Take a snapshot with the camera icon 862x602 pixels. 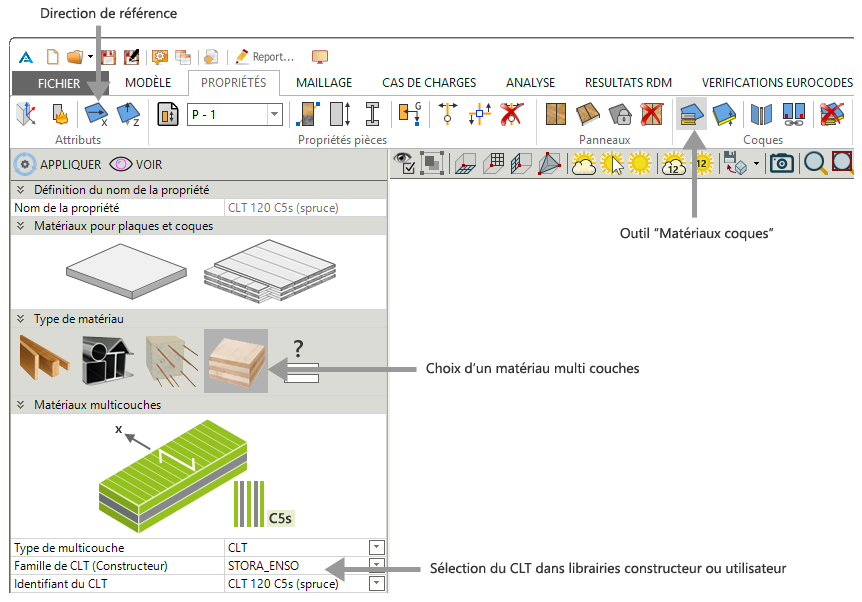point(781,163)
